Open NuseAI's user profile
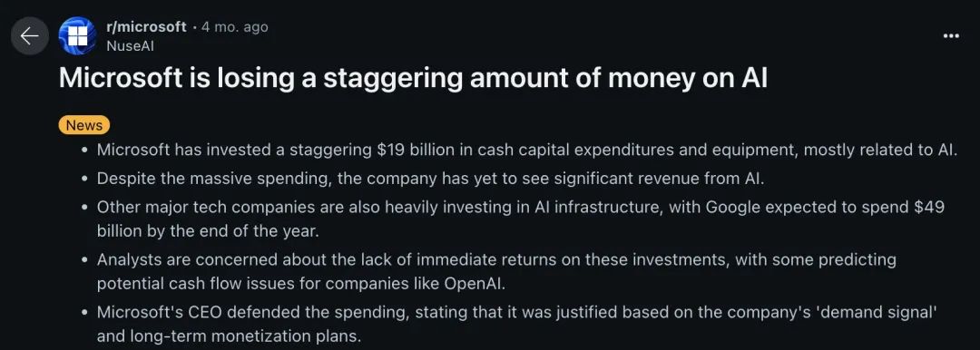Screen dimensions: 980x350 [130, 45]
